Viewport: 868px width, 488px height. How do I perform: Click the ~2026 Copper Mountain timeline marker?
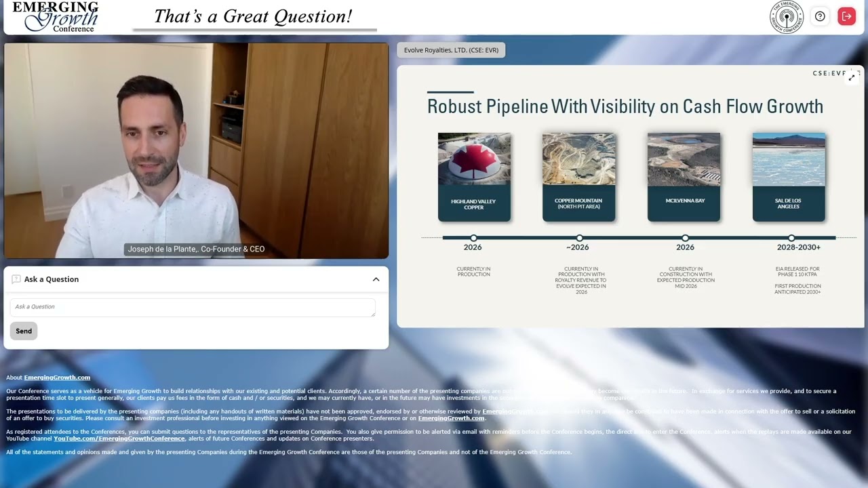[x=579, y=238]
